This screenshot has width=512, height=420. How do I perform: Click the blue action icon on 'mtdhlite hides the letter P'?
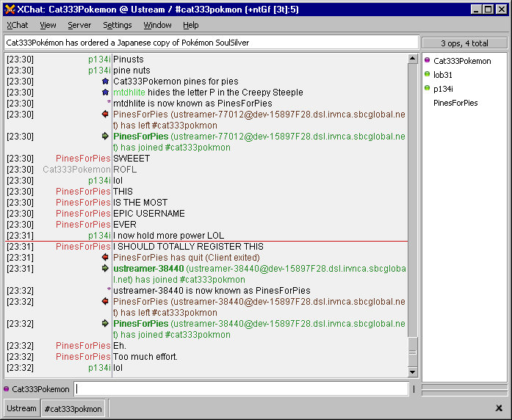(x=105, y=93)
